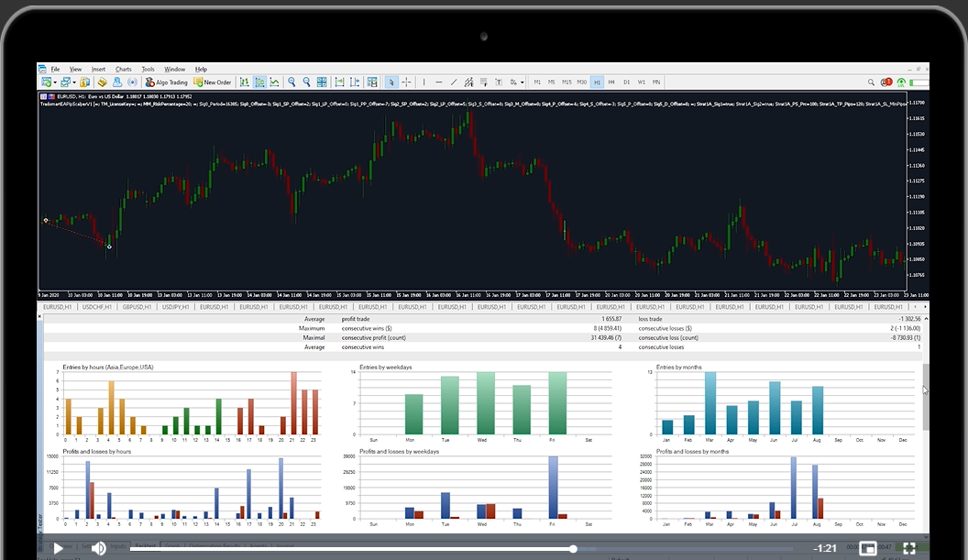The width and height of the screenshot is (968, 560).
Task: Select the crosshair cursor tool
Action: (x=406, y=82)
